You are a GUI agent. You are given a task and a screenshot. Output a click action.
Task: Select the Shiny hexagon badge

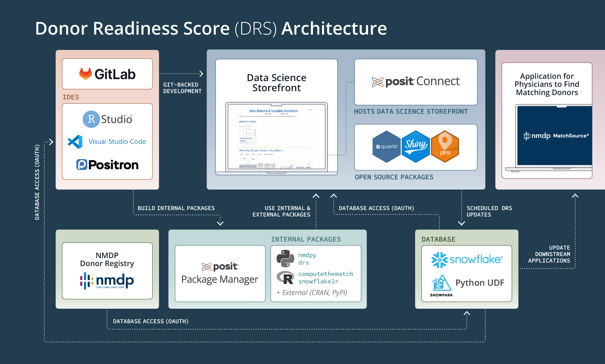(x=416, y=146)
